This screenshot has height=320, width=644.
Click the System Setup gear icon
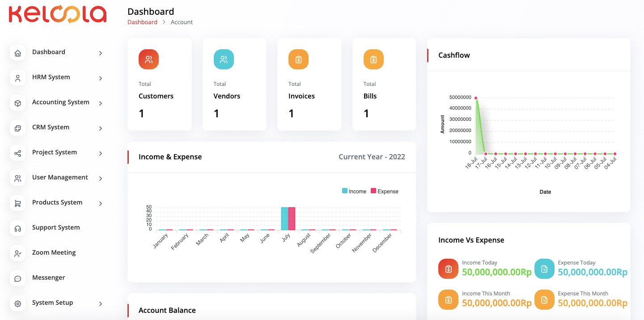pos(18,304)
